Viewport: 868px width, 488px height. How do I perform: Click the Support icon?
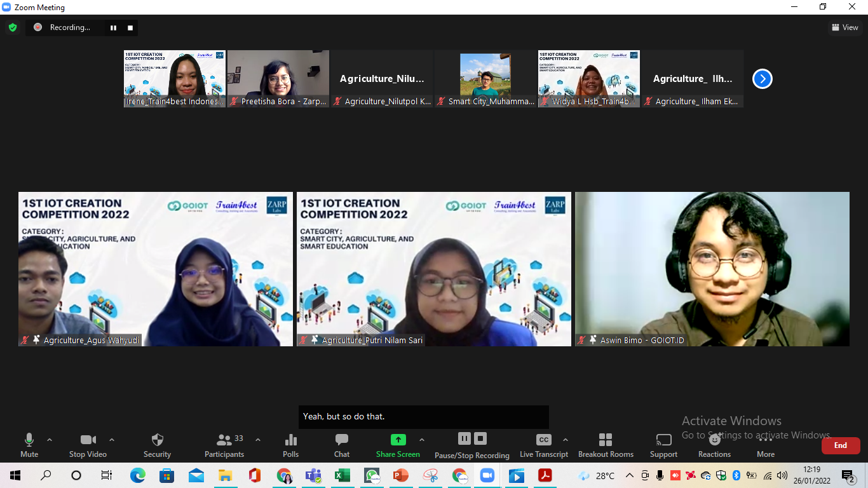(x=663, y=440)
